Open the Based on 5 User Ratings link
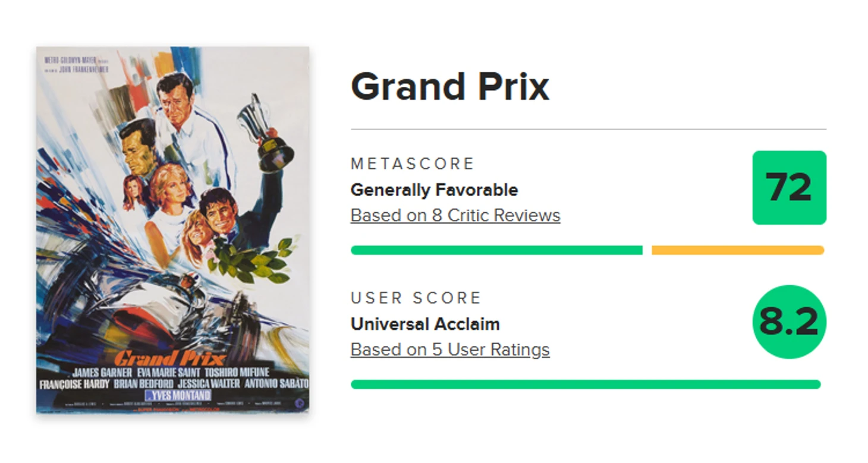The width and height of the screenshot is (868, 463). 450,349
